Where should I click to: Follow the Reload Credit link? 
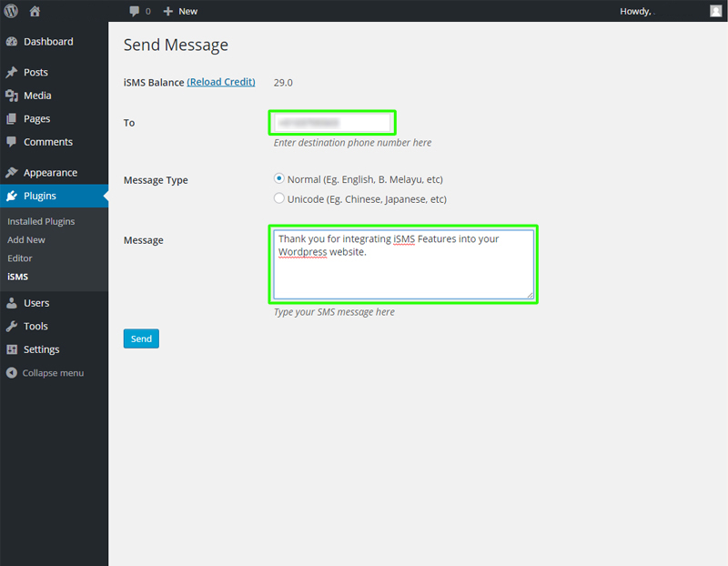221,82
